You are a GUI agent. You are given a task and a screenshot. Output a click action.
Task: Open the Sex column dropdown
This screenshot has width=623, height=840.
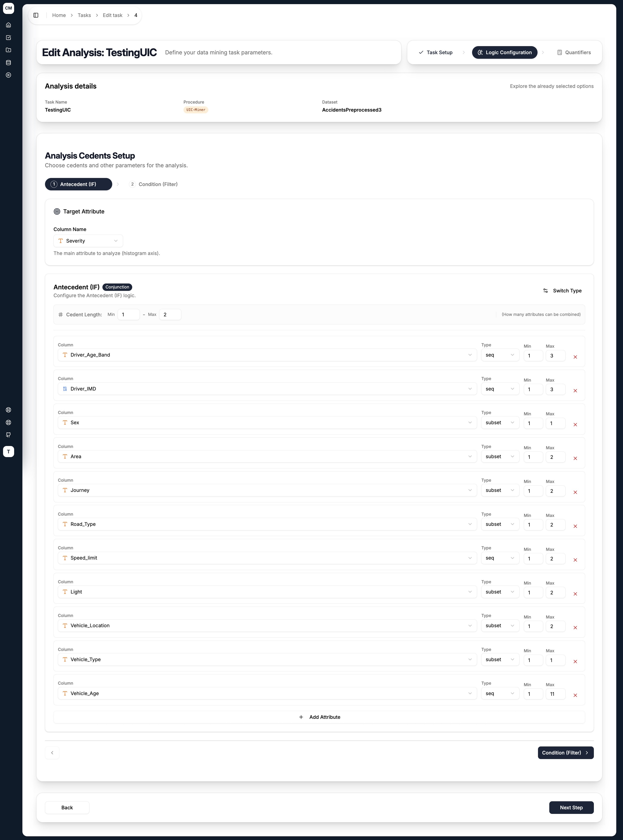click(x=267, y=423)
